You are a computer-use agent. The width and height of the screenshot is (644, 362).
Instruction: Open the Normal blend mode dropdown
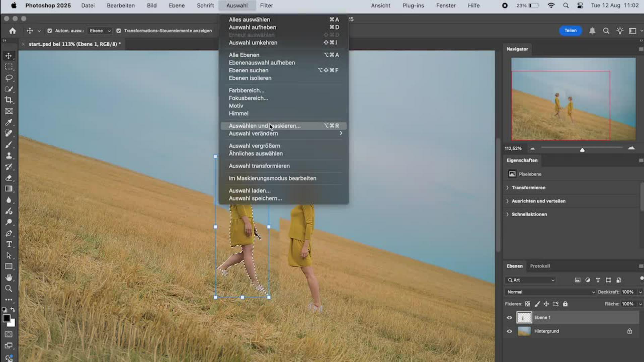pyautogui.click(x=550, y=292)
